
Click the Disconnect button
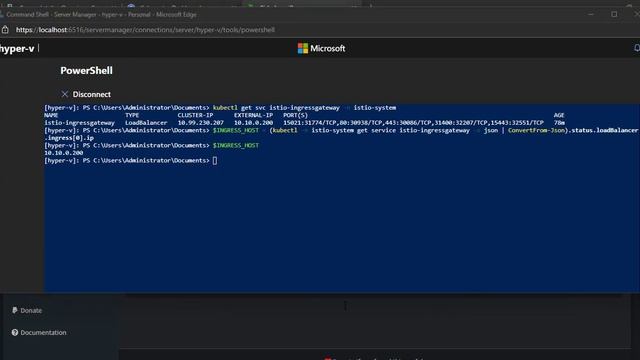coord(86,94)
